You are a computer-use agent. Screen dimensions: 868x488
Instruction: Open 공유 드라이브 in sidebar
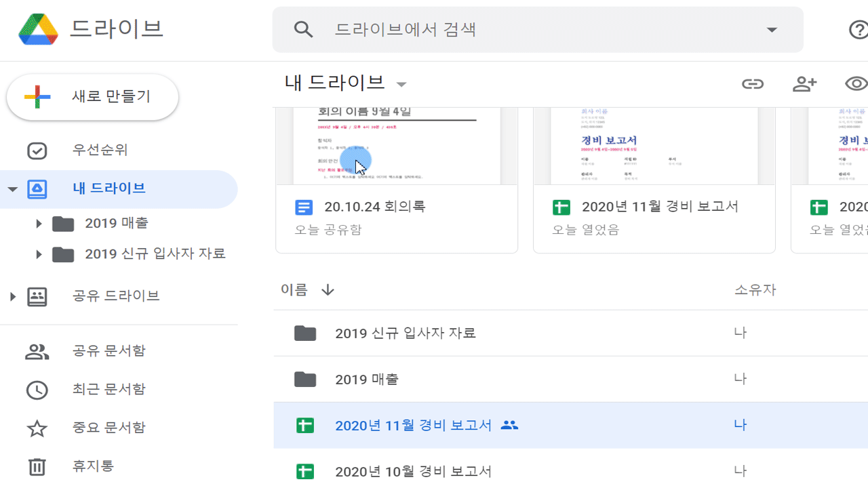tap(116, 296)
